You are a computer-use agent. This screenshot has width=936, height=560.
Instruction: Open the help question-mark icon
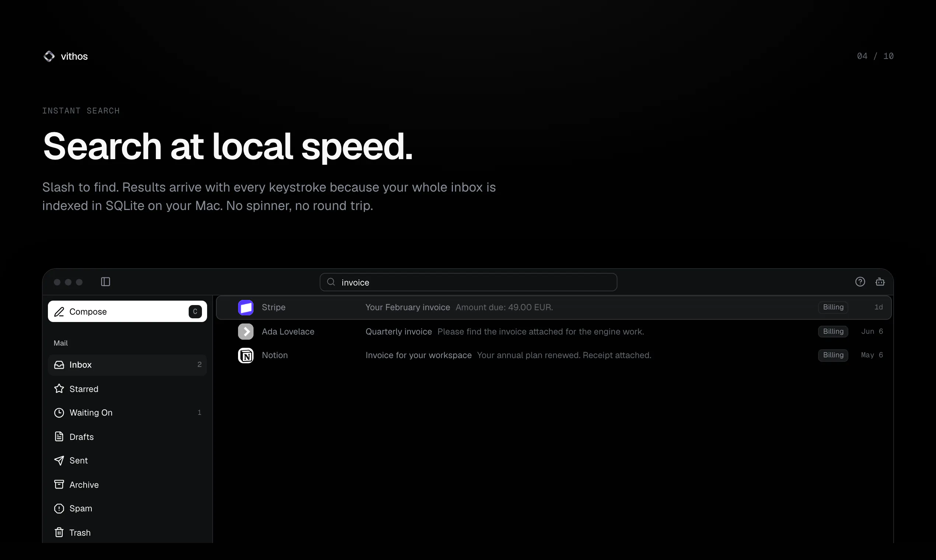tap(860, 282)
